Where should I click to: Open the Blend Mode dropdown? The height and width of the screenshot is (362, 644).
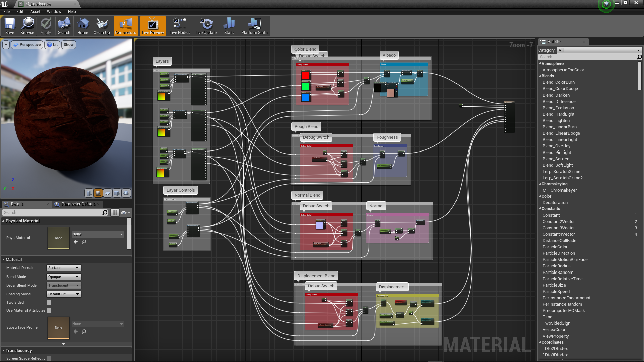coord(64,277)
